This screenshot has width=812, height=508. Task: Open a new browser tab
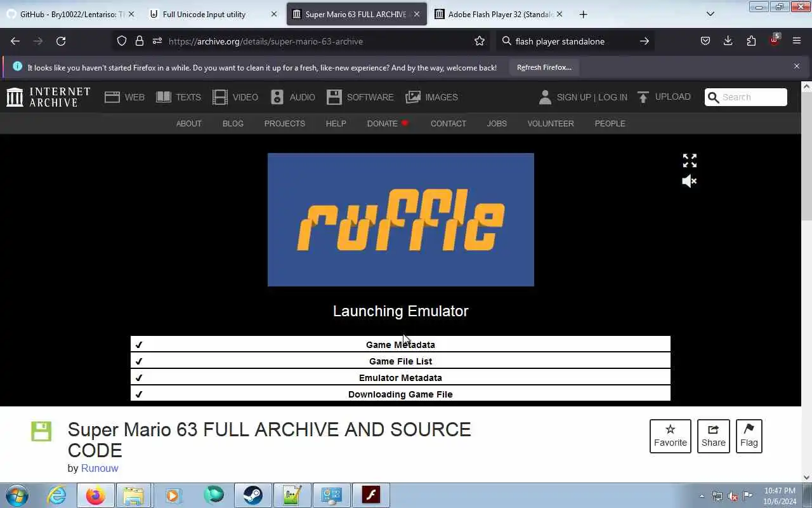(583, 14)
